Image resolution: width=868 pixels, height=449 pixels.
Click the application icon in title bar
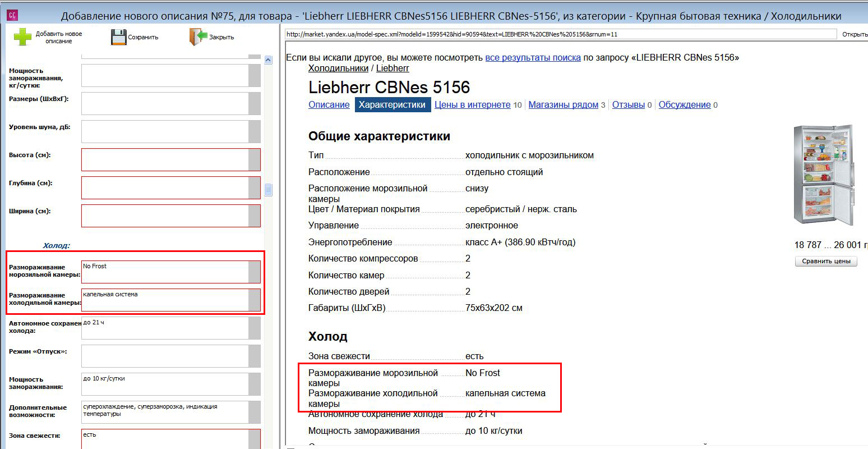point(12,16)
